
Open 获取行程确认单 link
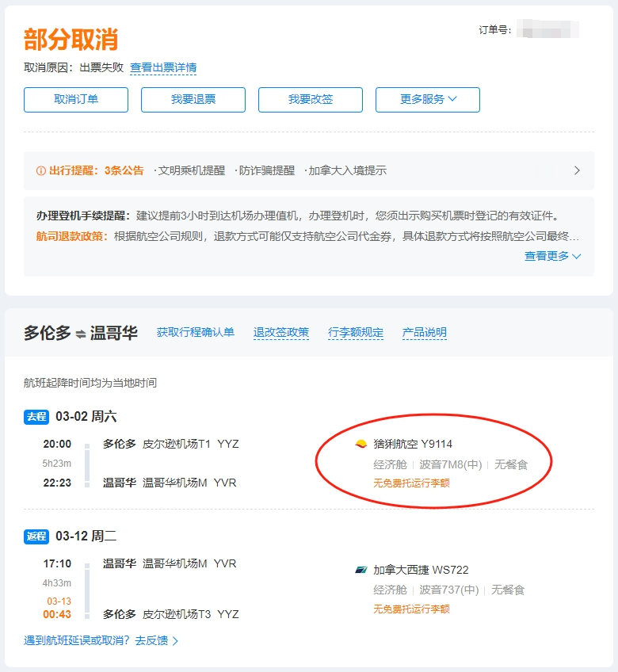point(196,332)
